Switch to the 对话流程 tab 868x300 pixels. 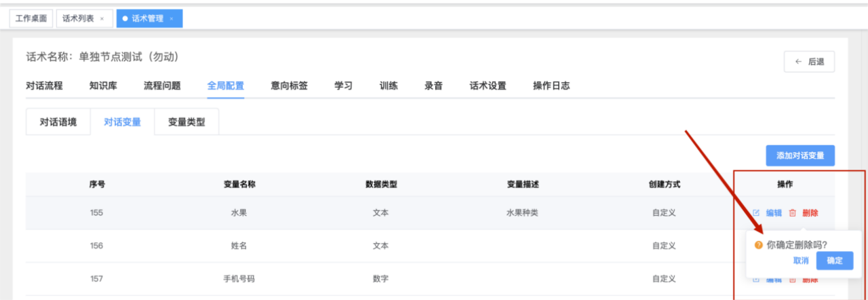(x=44, y=86)
